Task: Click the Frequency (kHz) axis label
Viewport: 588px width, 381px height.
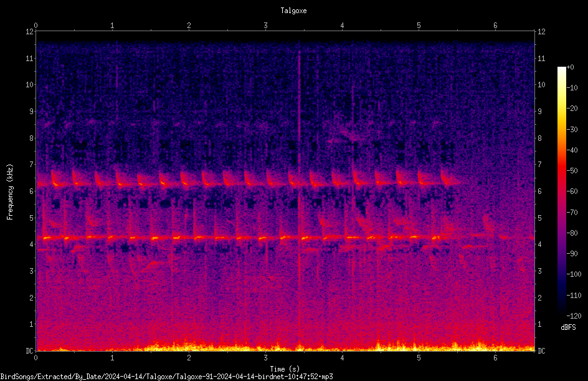Action: point(10,192)
